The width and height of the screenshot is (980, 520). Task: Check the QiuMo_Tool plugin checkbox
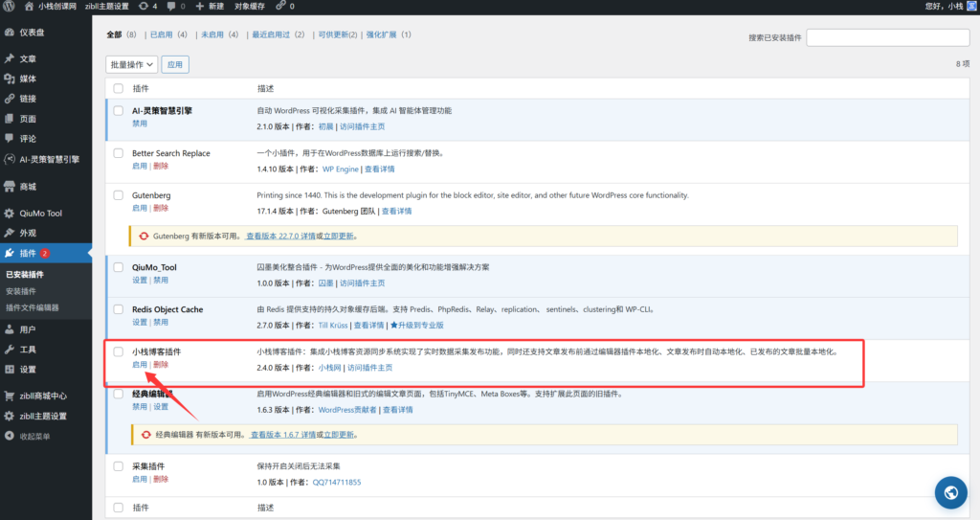pyautogui.click(x=118, y=267)
